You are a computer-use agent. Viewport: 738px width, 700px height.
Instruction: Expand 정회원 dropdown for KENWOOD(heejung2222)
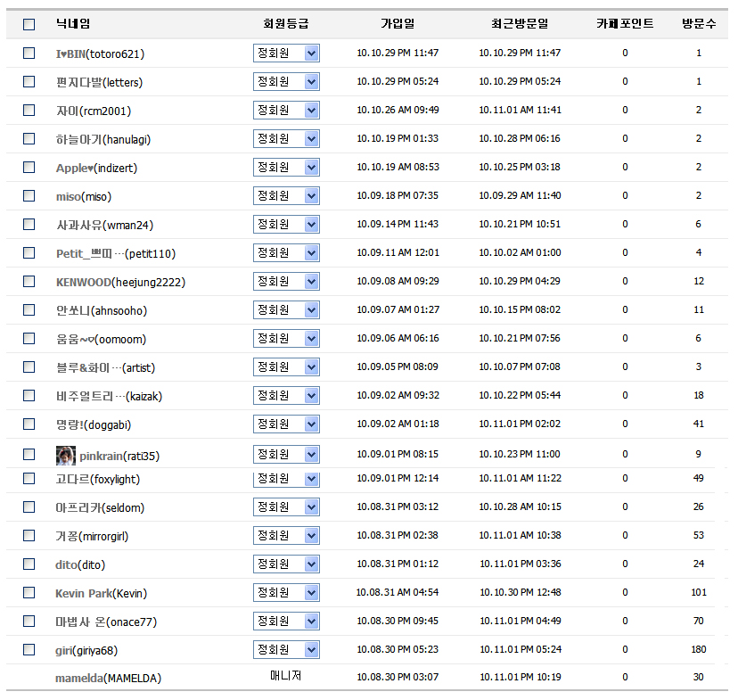pyautogui.click(x=286, y=282)
